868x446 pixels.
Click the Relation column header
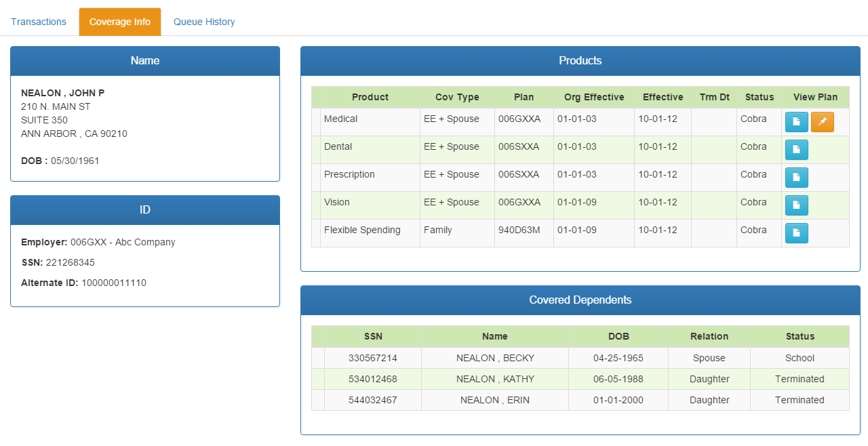pyautogui.click(x=709, y=336)
